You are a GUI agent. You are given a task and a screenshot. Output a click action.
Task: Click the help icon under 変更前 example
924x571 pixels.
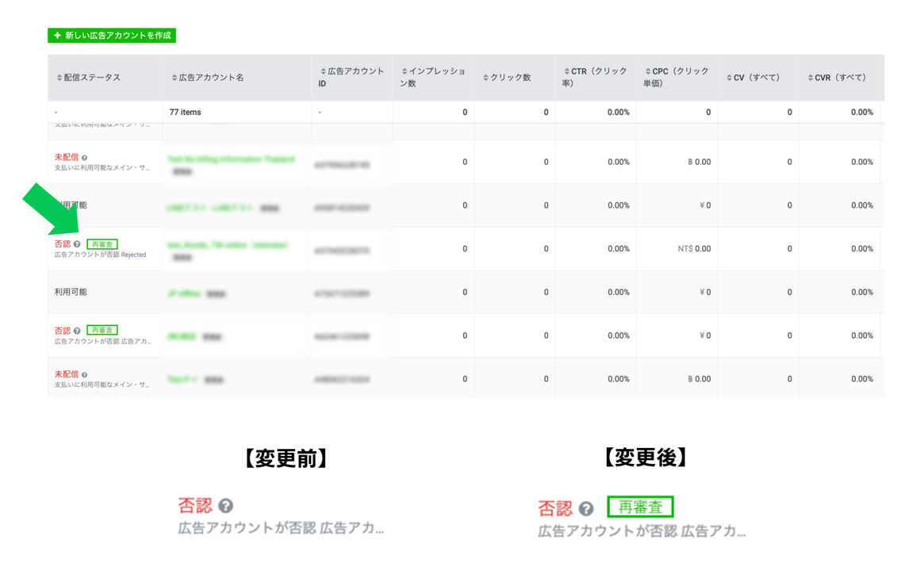click(226, 506)
